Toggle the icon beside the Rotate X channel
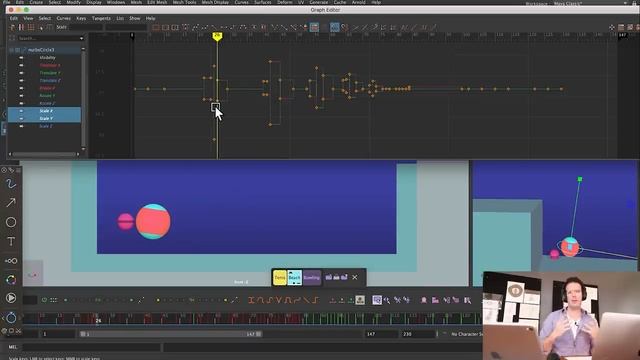 (x=21, y=88)
